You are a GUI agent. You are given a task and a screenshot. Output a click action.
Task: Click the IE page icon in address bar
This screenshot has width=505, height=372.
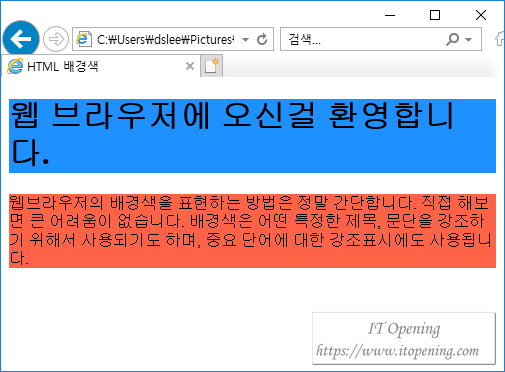84,39
